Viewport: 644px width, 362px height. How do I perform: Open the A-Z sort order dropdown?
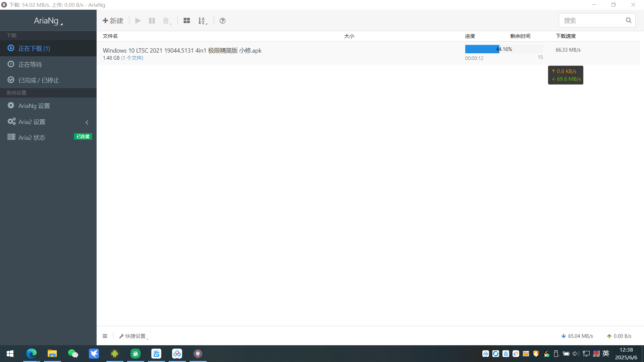[203, 21]
